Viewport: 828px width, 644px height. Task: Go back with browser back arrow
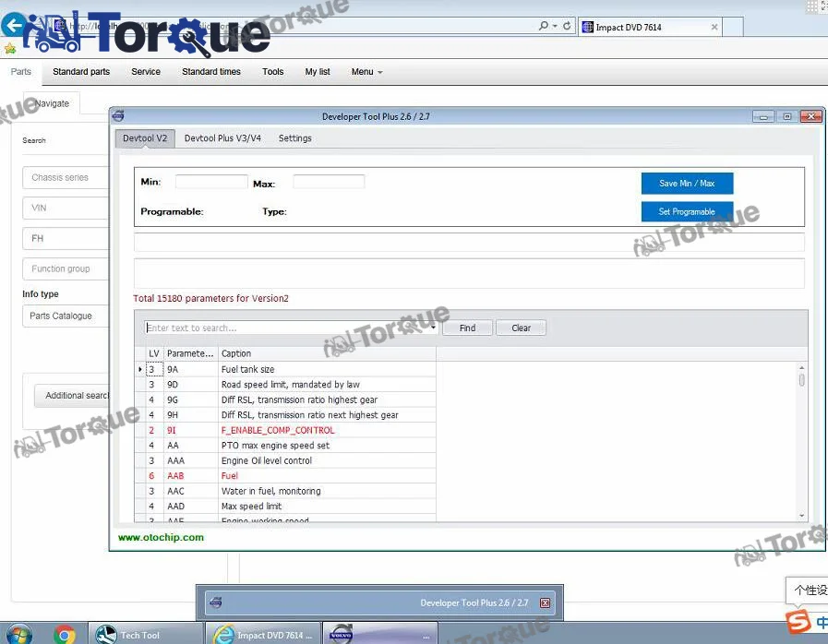[14, 25]
